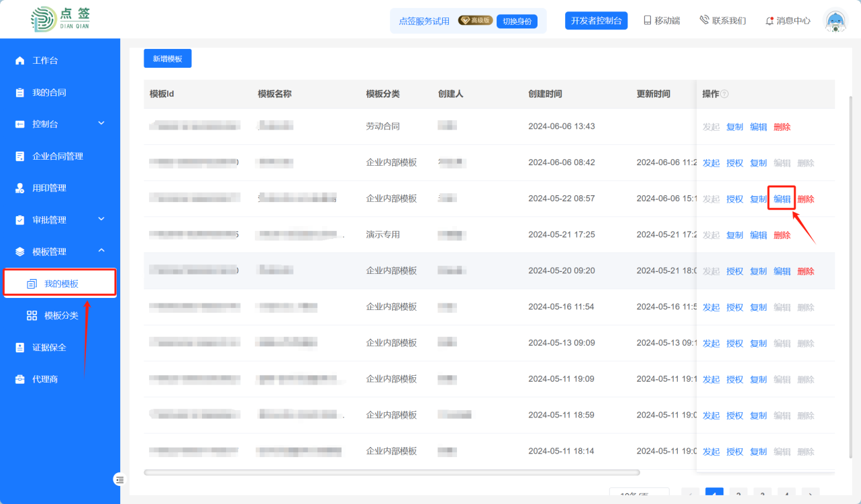Click 编辑 for the 2024-05-20 09:20 row
The height and width of the screenshot is (504, 861).
pyautogui.click(x=782, y=272)
